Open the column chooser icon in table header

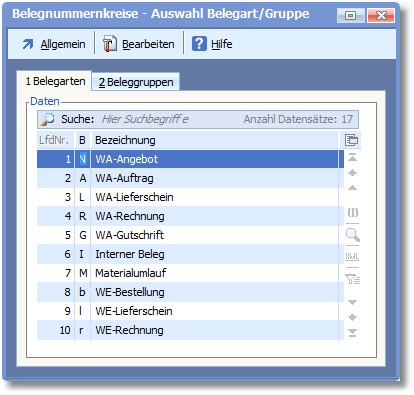[352, 140]
